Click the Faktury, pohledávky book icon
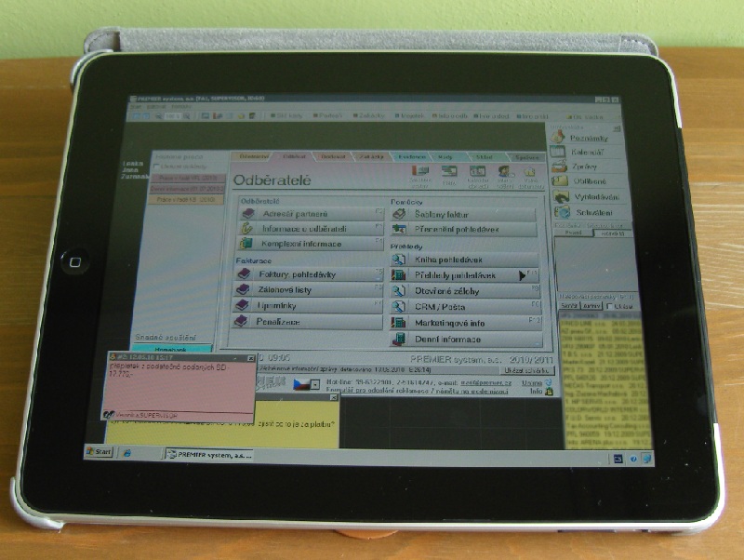 coord(244,273)
